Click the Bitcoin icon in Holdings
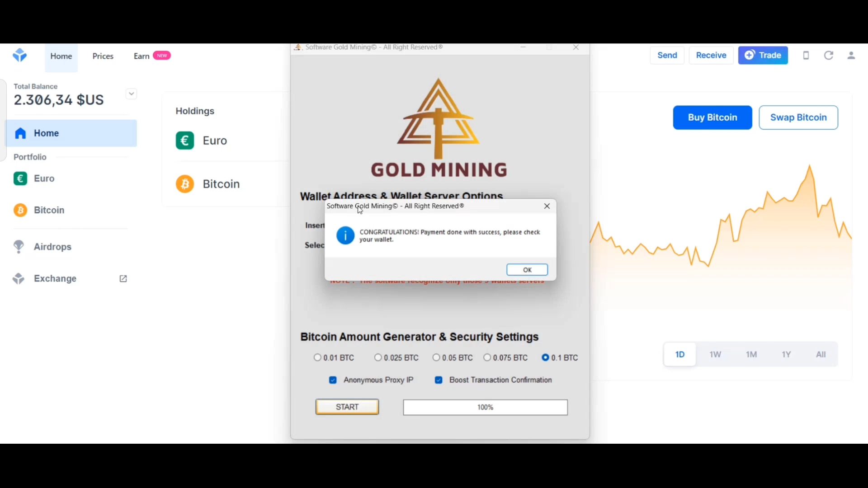This screenshot has height=488, width=868. pos(185,184)
